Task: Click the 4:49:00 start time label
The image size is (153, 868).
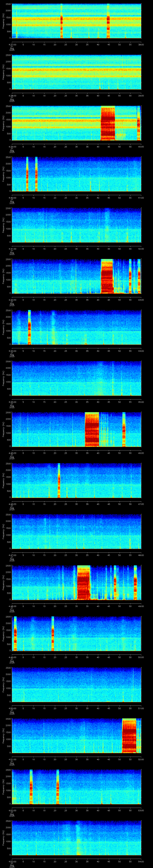Action: (x=12, y=657)
